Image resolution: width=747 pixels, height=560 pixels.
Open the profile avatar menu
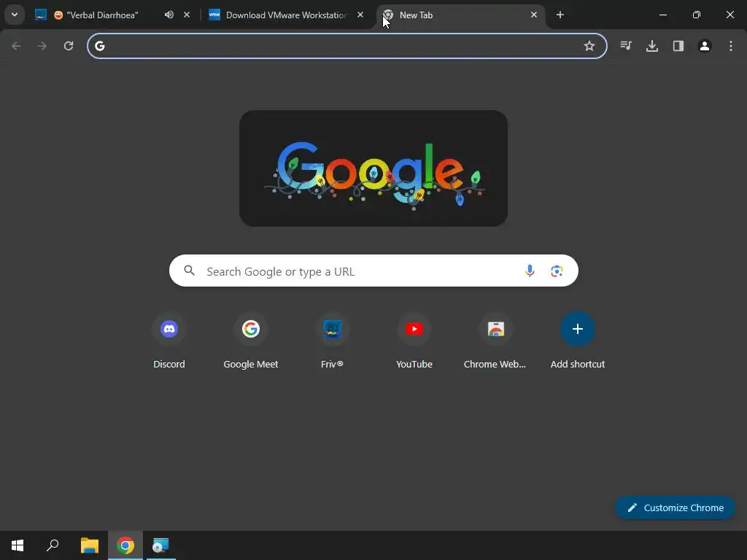(705, 46)
